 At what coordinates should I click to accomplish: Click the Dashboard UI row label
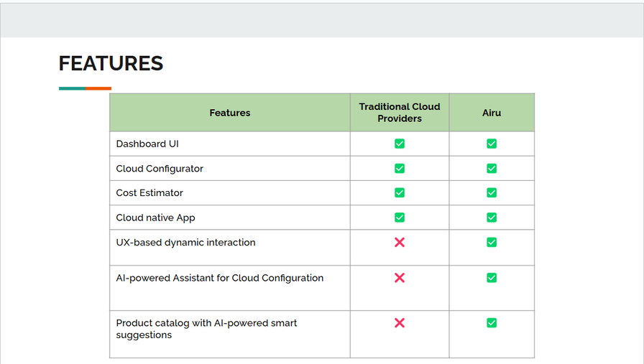coord(147,144)
